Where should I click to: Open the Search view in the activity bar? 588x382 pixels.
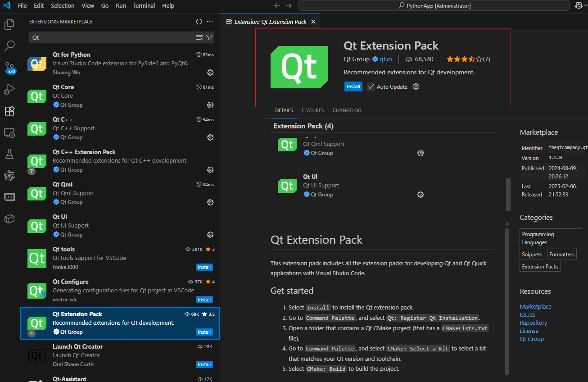[x=9, y=46]
